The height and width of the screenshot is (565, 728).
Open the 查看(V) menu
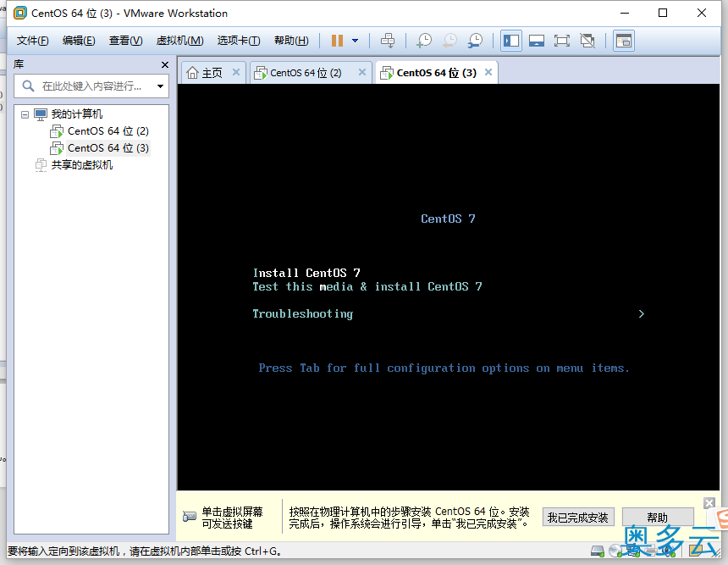[126, 41]
